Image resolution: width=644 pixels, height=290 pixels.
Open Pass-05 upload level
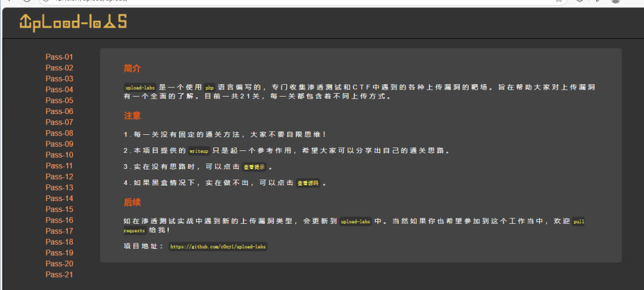pos(59,100)
